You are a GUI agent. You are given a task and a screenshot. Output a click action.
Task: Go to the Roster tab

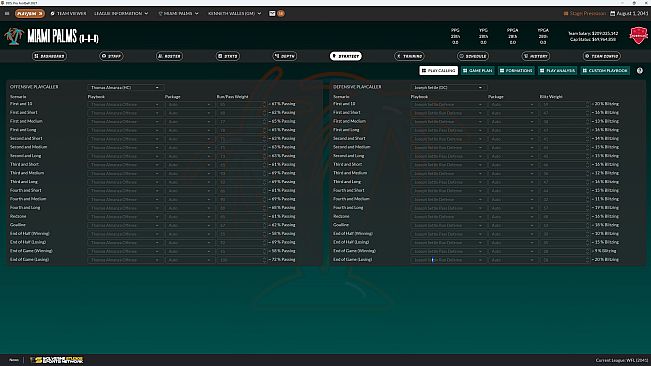pyautogui.click(x=169, y=56)
